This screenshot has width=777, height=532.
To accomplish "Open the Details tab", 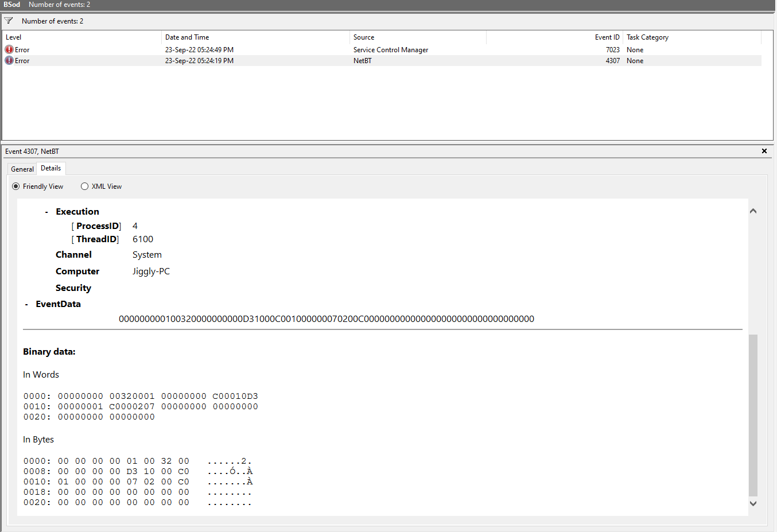I will click(x=51, y=168).
